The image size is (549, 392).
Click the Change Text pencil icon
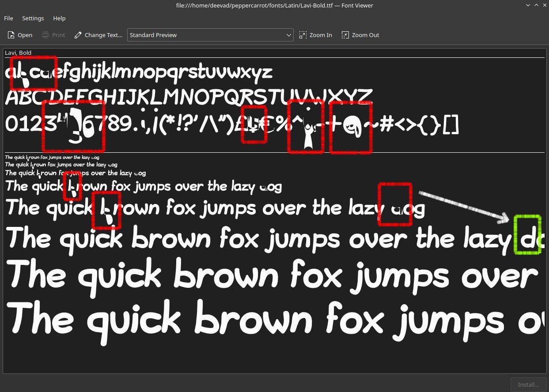click(x=78, y=35)
